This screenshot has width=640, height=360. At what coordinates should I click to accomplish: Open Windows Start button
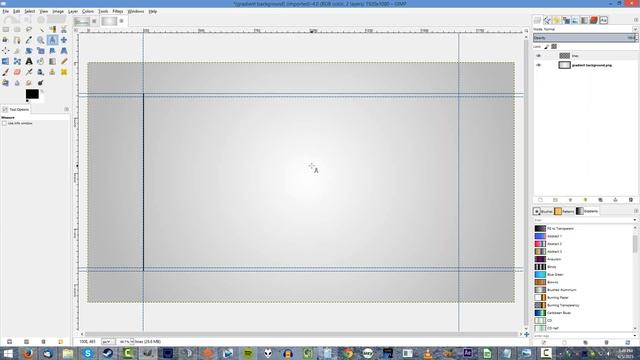click(8, 353)
